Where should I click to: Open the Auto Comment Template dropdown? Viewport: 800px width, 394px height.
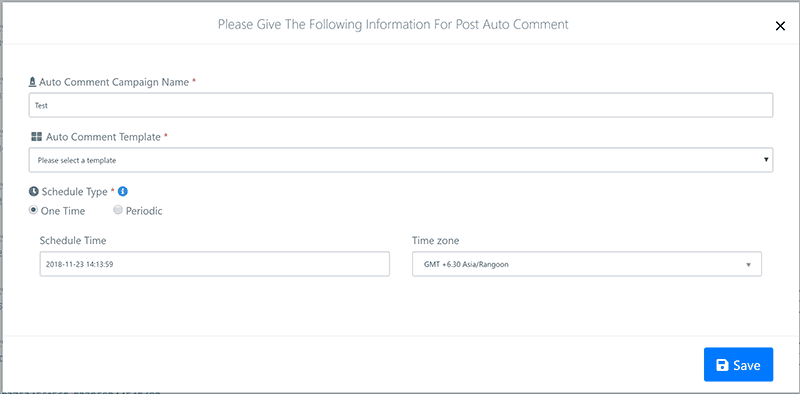401,160
